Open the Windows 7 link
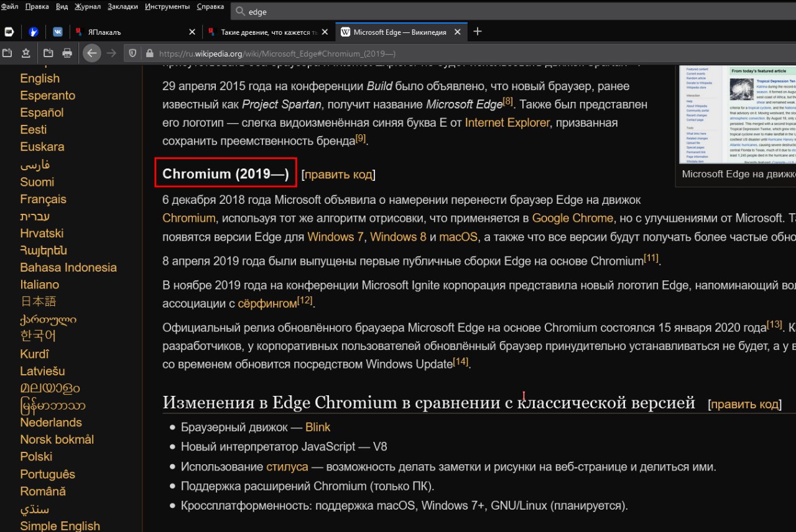 335,237
